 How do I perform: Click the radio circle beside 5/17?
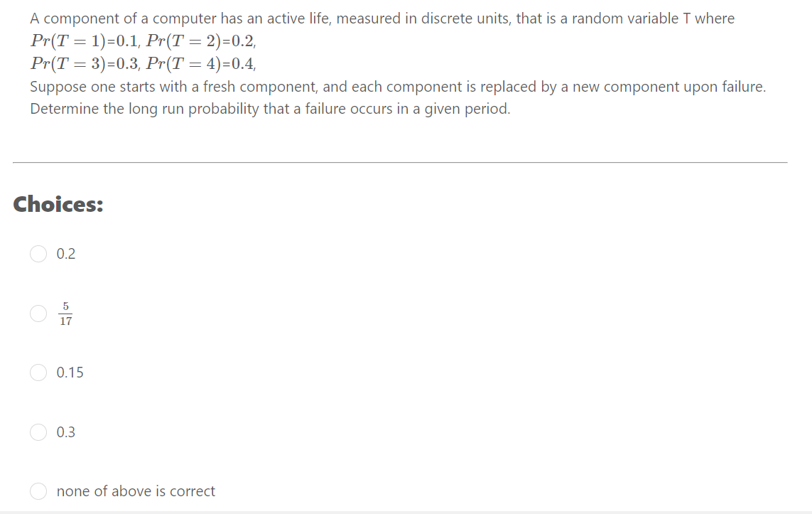tap(38, 313)
